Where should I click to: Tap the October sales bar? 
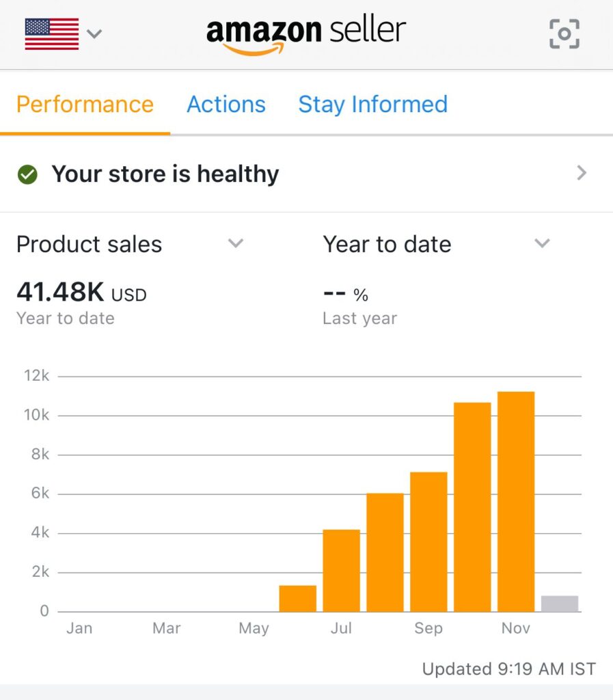coord(472,507)
